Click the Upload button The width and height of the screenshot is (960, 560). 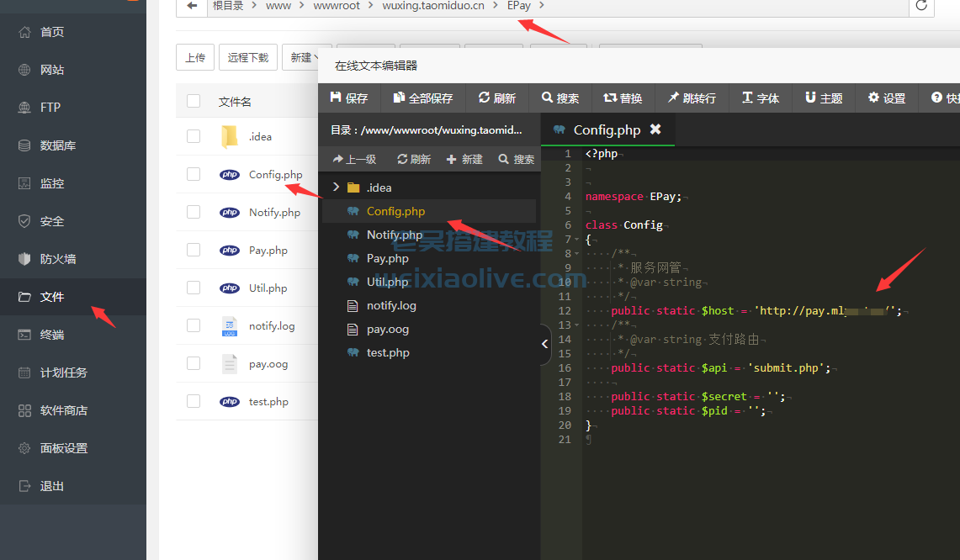click(x=195, y=58)
